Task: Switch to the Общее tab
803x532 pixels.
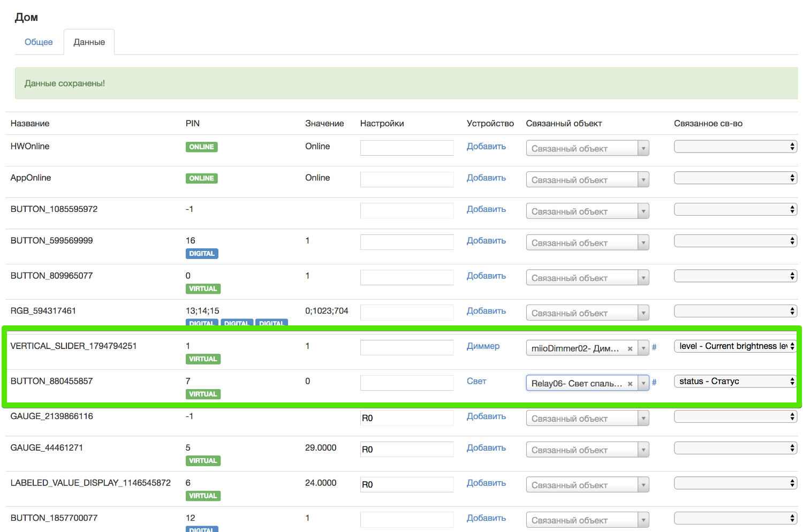Action: coord(39,42)
